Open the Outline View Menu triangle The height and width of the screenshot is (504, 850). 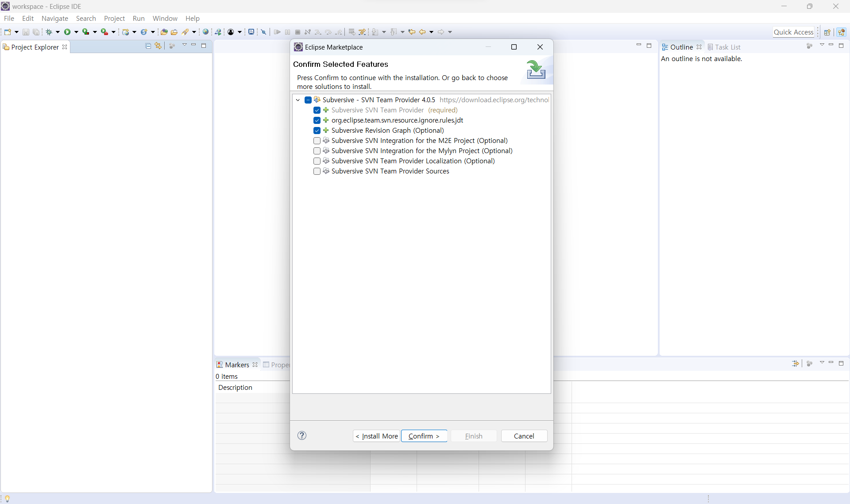point(822,45)
